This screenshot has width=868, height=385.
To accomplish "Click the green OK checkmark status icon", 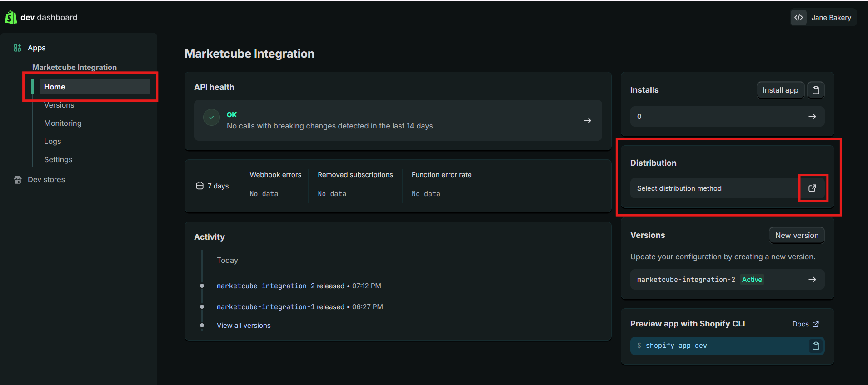I will (x=211, y=118).
